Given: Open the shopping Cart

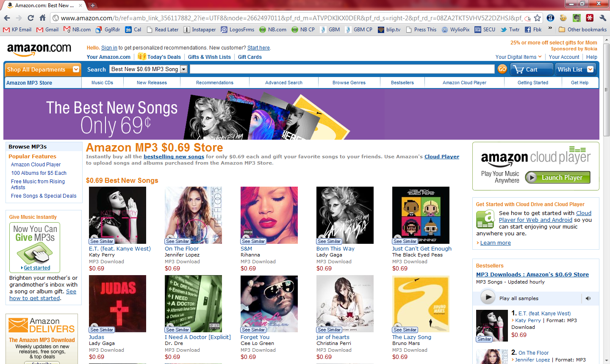Looking at the screenshot, I should [532, 69].
